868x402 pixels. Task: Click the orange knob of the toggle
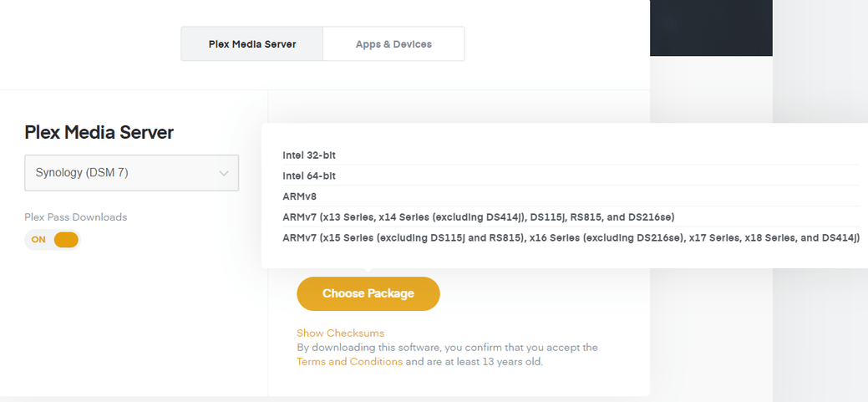click(x=66, y=240)
